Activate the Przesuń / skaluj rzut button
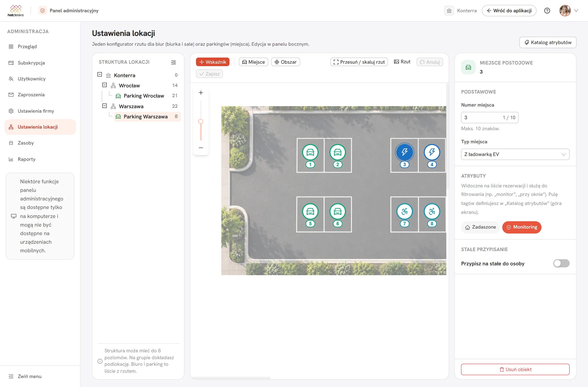Image resolution: width=588 pixels, height=387 pixels. click(x=359, y=62)
